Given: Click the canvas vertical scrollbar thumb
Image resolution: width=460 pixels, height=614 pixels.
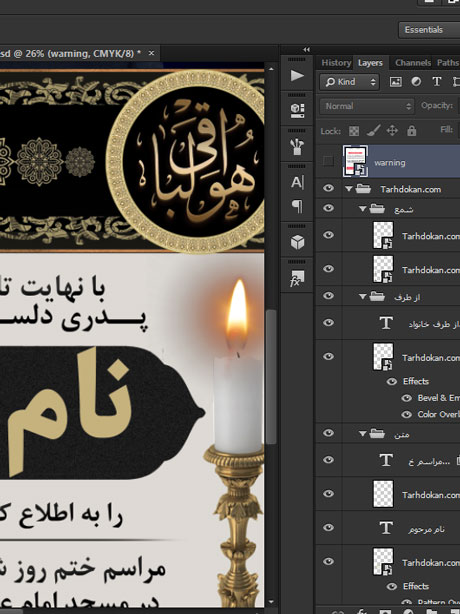Looking at the screenshot, I should tap(271, 377).
